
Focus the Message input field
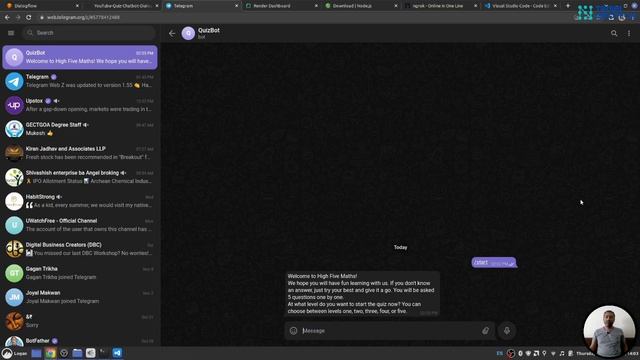point(390,331)
